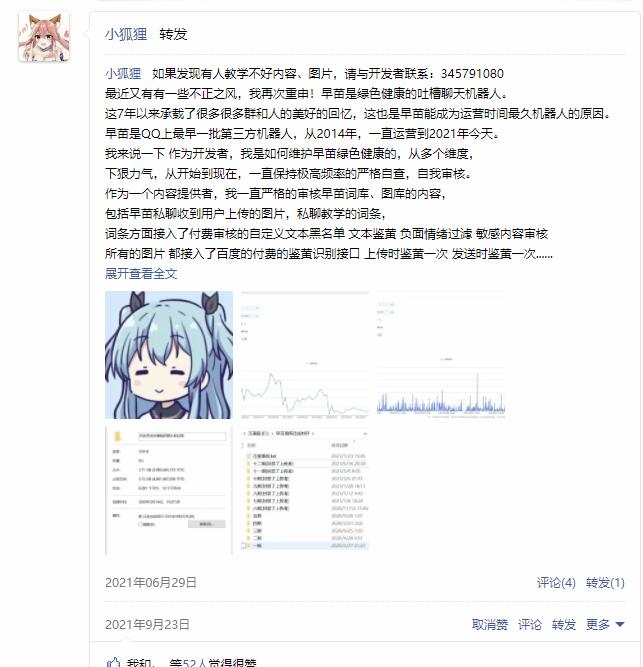The image size is (643, 667).
Task: View the line chart thumbnail
Action: coord(304,355)
